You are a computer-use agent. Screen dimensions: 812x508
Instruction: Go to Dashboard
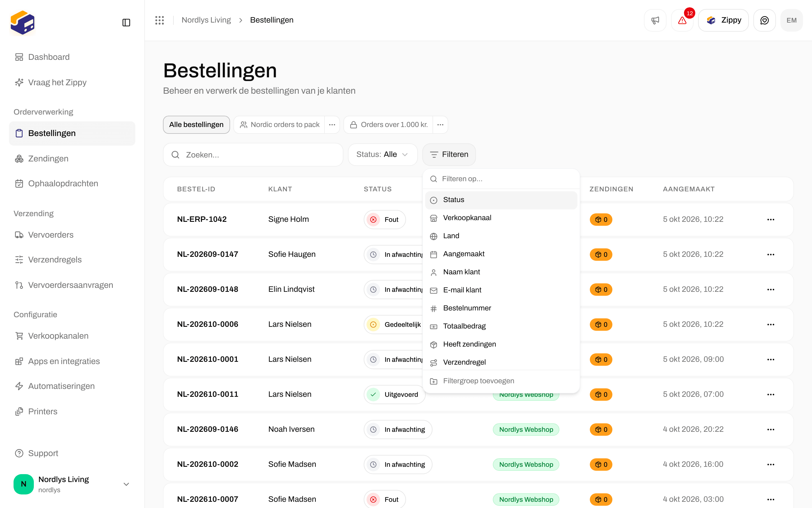72,57
